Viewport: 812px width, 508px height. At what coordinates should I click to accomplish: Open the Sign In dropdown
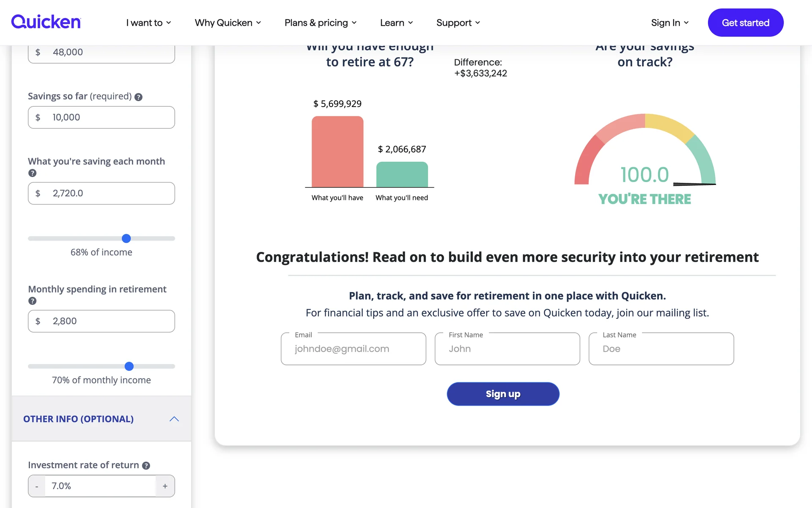669,22
